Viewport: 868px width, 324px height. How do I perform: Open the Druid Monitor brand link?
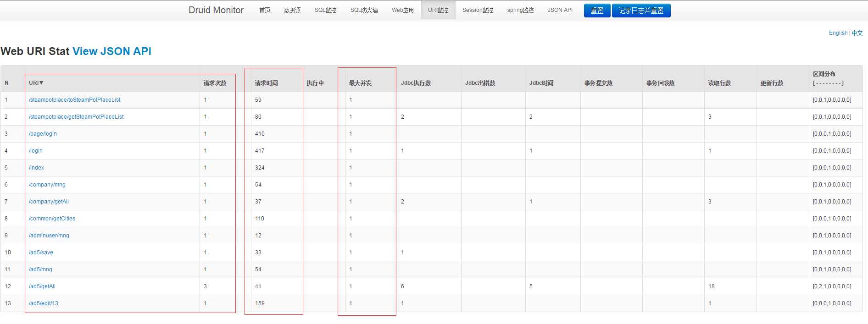[216, 10]
